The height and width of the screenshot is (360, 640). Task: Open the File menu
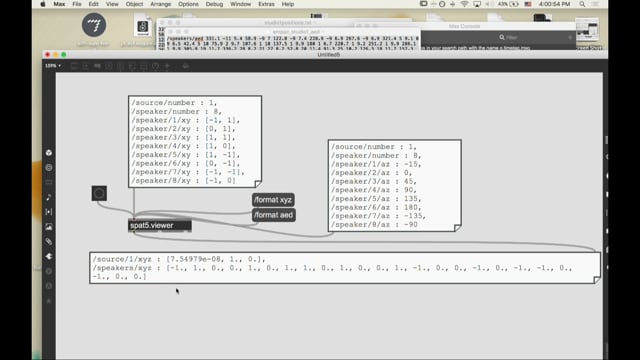(x=77, y=4)
